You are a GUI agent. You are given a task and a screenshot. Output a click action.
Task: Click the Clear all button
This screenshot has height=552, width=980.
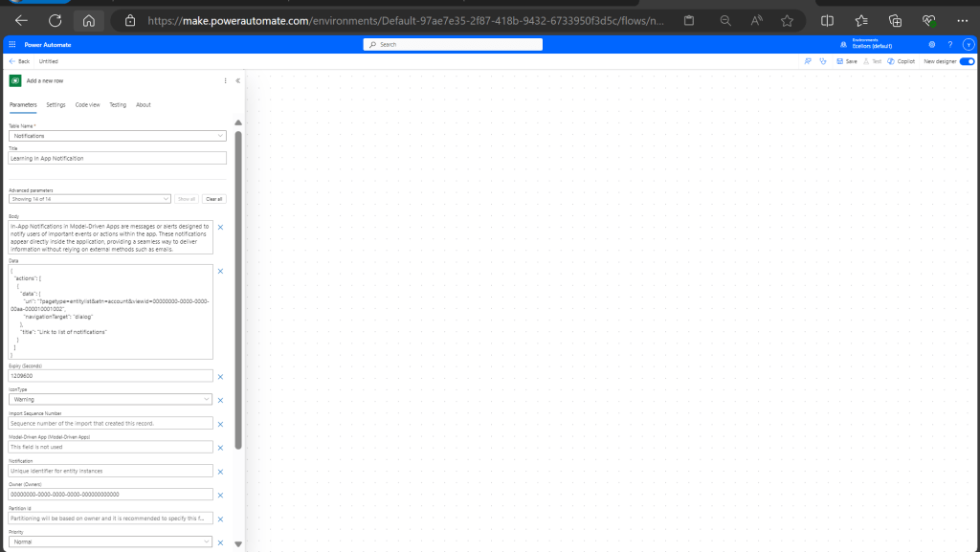coord(213,199)
